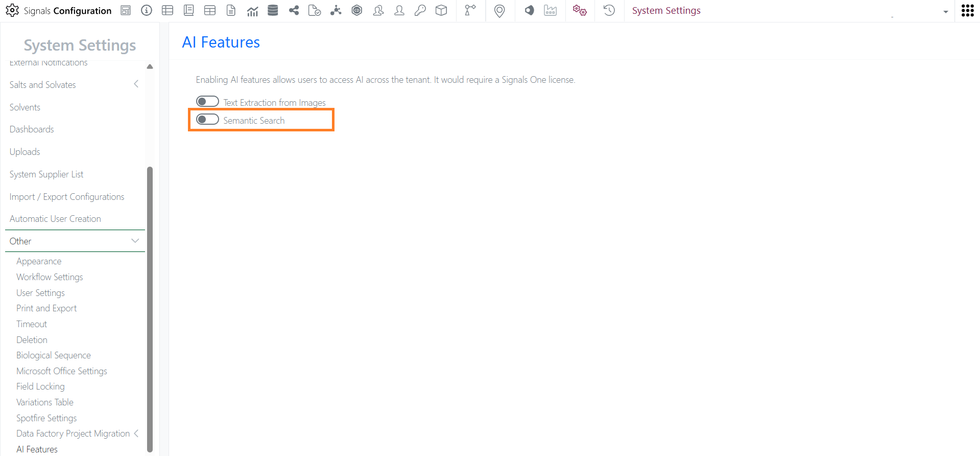Open Dashboards settings

pyautogui.click(x=32, y=129)
